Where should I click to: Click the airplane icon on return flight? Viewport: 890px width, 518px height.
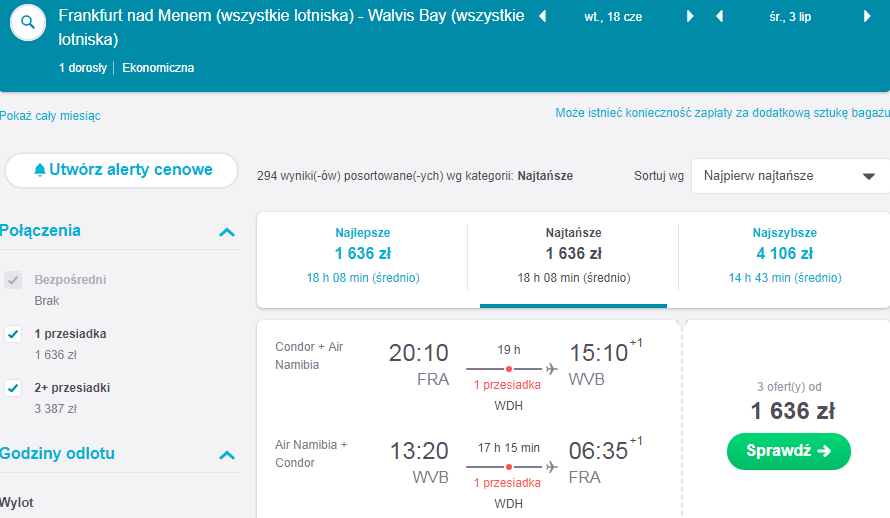pyautogui.click(x=551, y=467)
